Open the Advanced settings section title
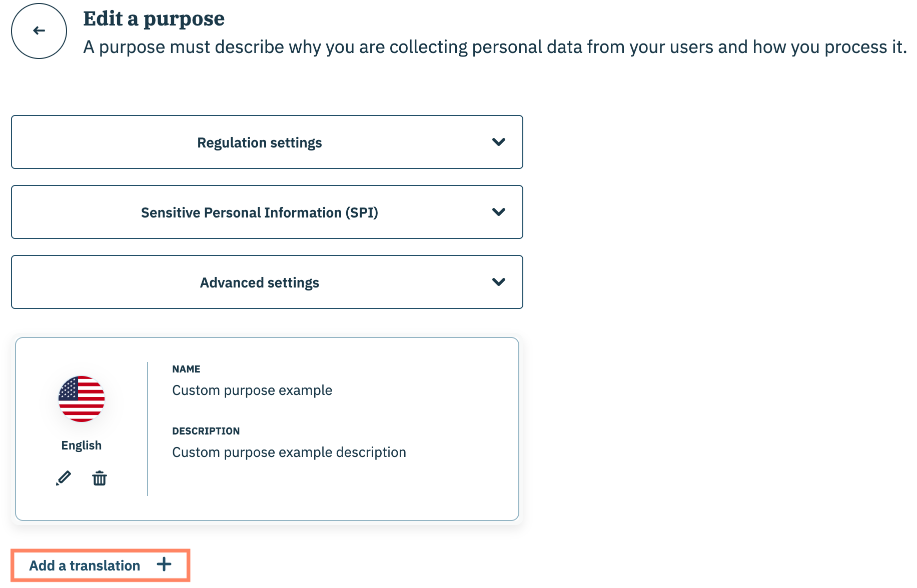The height and width of the screenshot is (588, 917). pyautogui.click(x=259, y=283)
